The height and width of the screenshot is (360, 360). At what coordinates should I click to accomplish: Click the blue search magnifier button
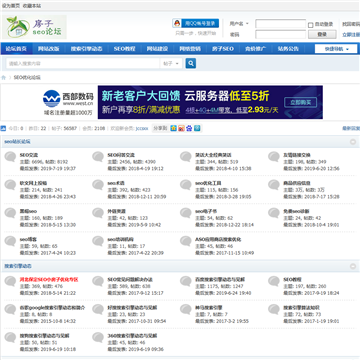(191, 63)
